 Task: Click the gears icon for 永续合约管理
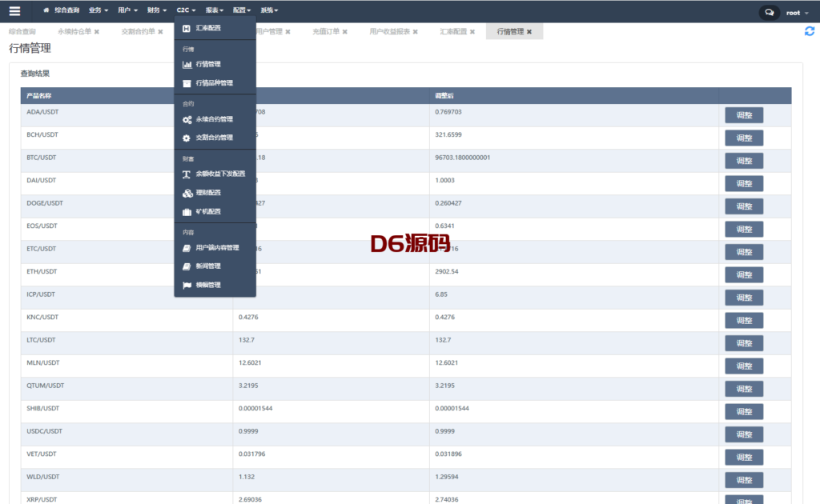click(x=187, y=120)
